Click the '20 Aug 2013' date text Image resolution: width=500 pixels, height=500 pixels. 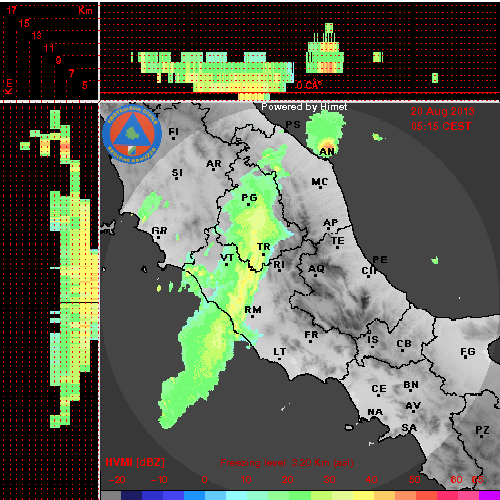(x=442, y=111)
